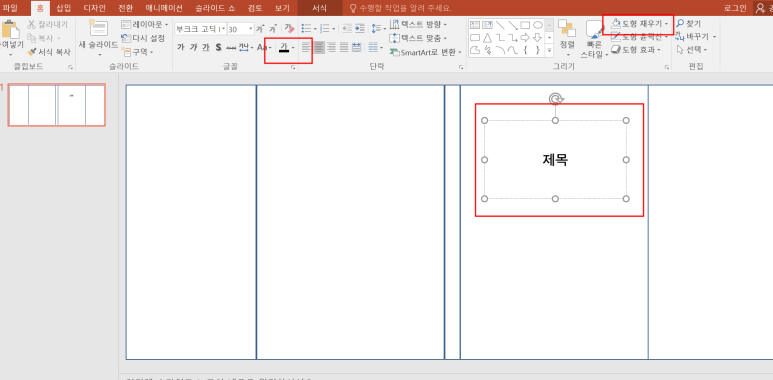The height and width of the screenshot is (380, 773).
Task: Select the left brace shape in gallery
Action: [x=526, y=50]
